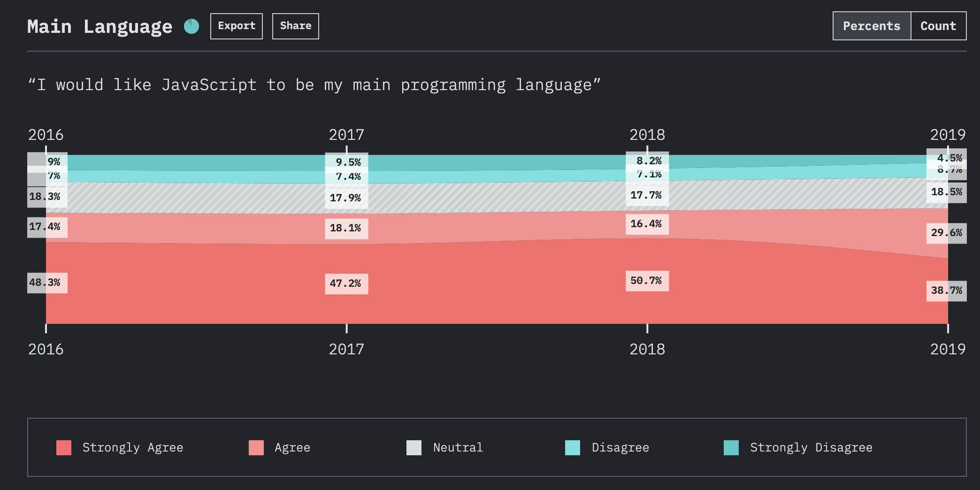Select the 38.7% label for 2019
The height and width of the screenshot is (490, 980).
947,291
